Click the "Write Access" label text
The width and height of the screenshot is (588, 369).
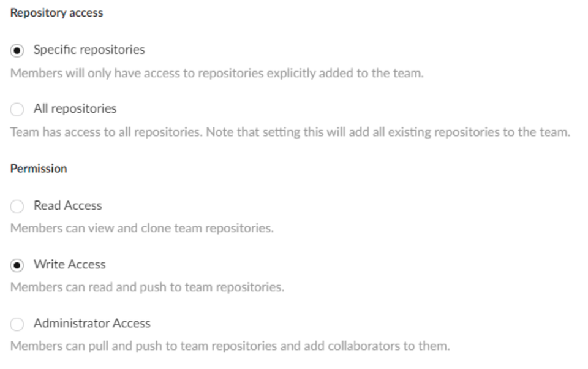69,264
